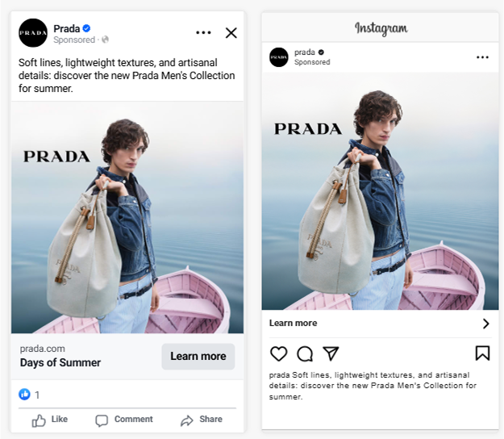Click the Prada page name on Facebook

click(x=66, y=28)
